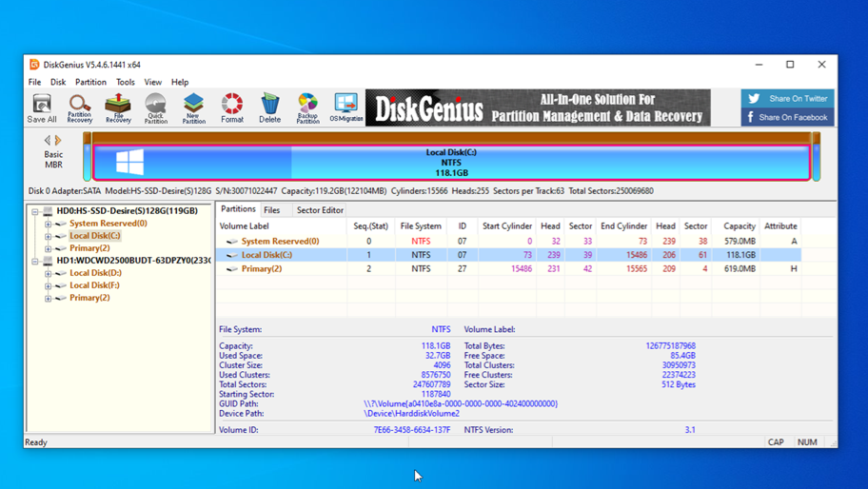Click drive icon of Primary(2) table row
This screenshot has width=868, height=489.
coord(232,269)
